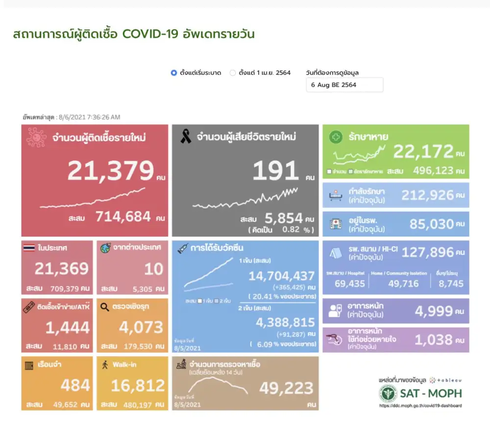Click the syringe vaccination icon
The height and width of the screenshot is (448, 490).
point(183,248)
